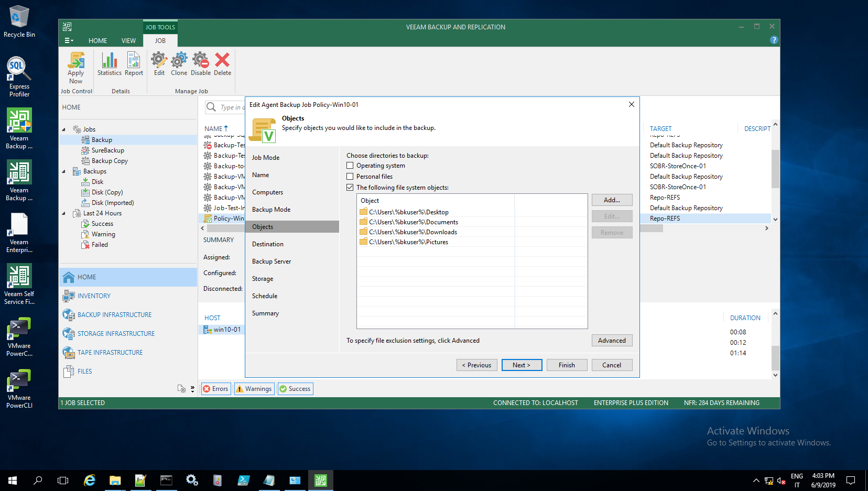Toggle the Errors filter

(216, 389)
